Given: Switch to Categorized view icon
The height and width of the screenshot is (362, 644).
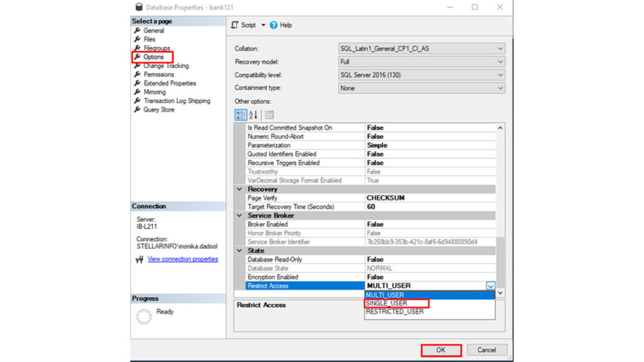Looking at the screenshot, I should coord(241,115).
